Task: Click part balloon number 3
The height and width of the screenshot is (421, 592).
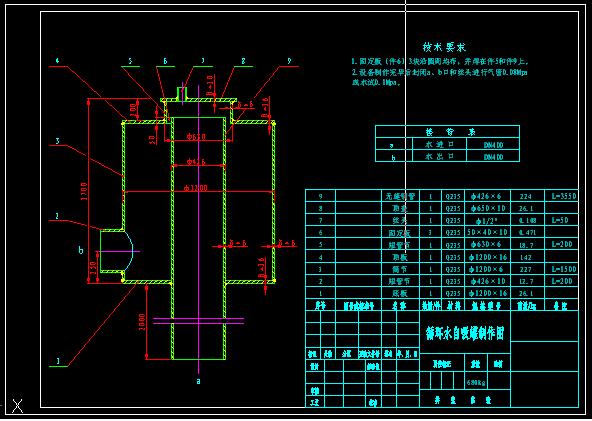Action: coord(57,141)
